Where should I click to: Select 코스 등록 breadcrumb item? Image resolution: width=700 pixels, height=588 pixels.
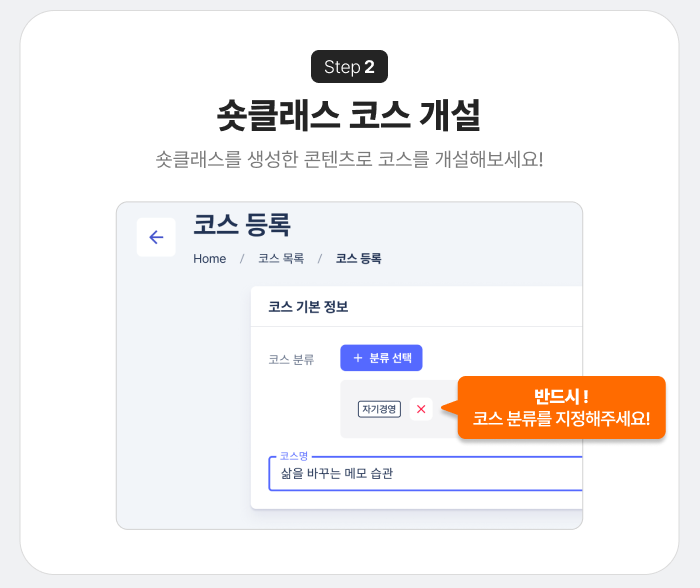coord(358,259)
